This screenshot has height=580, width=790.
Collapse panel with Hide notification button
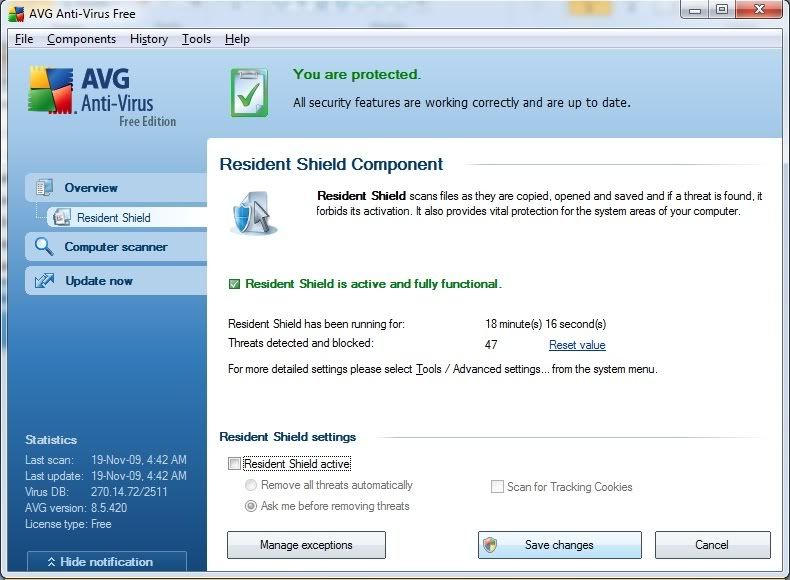107,561
